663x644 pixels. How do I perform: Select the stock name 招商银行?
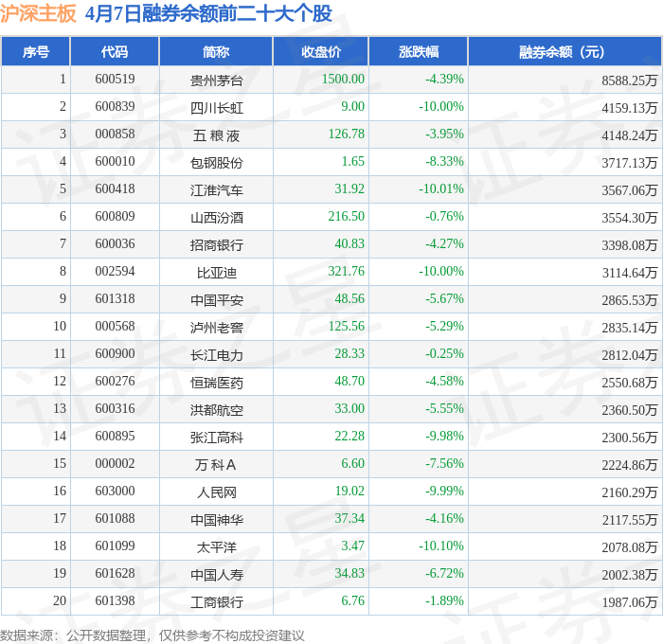point(217,245)
